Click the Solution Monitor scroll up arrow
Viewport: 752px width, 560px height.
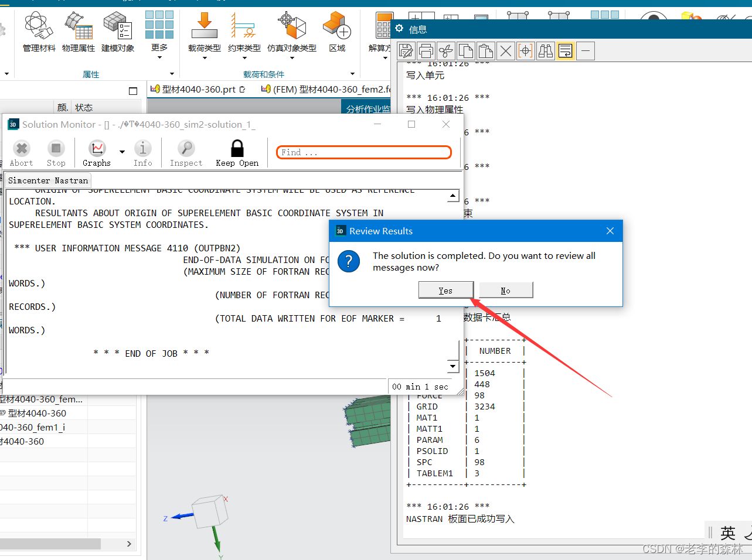(453, 196)
